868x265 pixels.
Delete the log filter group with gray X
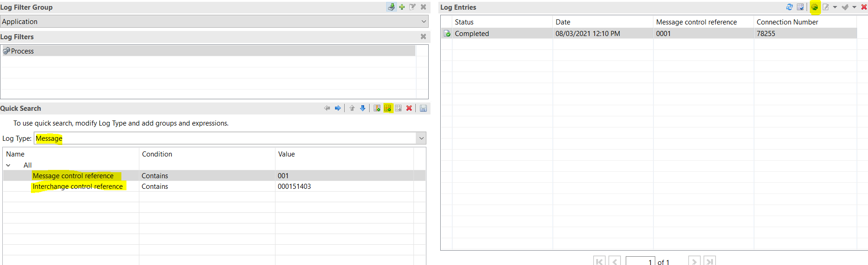(423, 7)
